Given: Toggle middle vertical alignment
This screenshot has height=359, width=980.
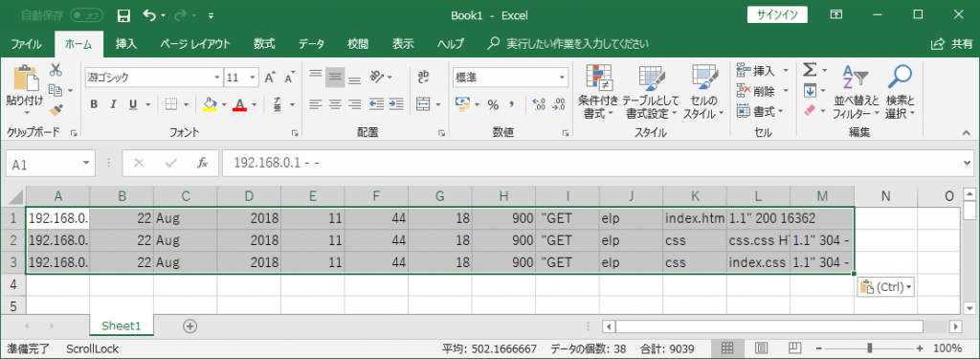Looking at the screenshot, I should click(x=336, y=78).
